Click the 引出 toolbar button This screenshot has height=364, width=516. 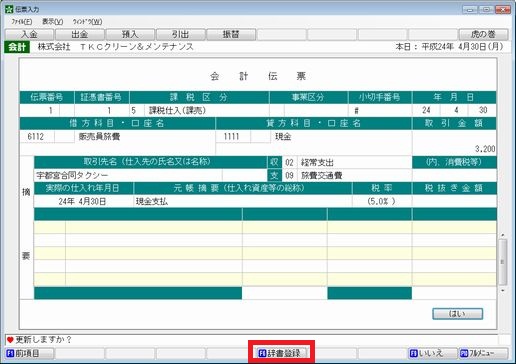point(180,34)
